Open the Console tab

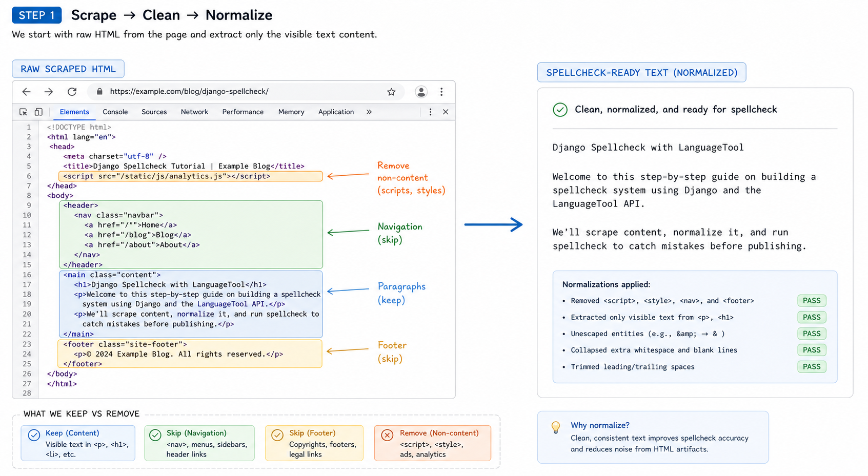pos(115,112)
